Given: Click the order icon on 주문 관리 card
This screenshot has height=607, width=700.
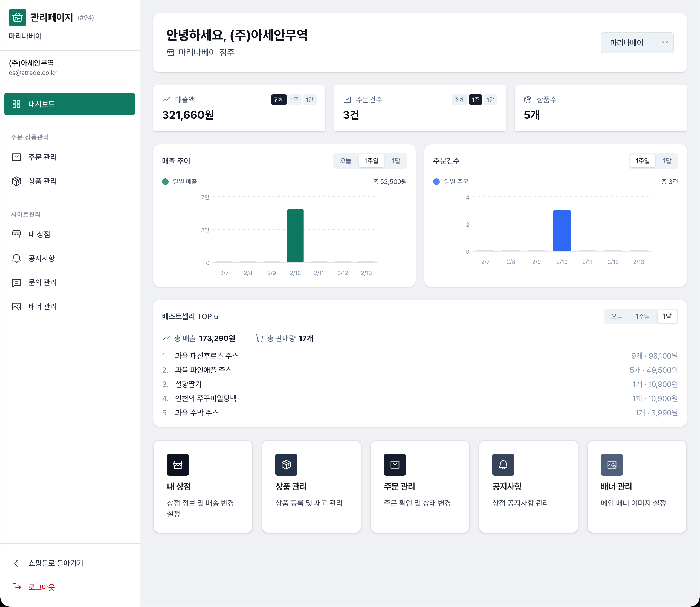Looking at the screenshot, I should (x=395, y=465).
